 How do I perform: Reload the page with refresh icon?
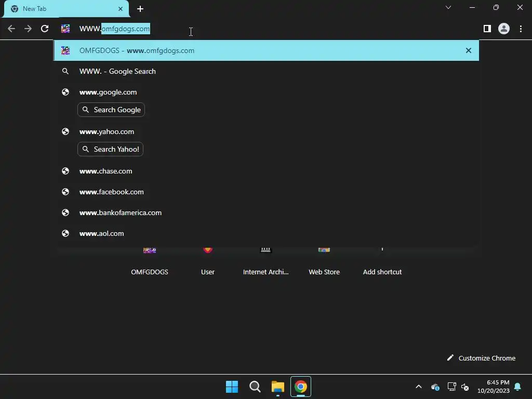click(x=45, y=29)
